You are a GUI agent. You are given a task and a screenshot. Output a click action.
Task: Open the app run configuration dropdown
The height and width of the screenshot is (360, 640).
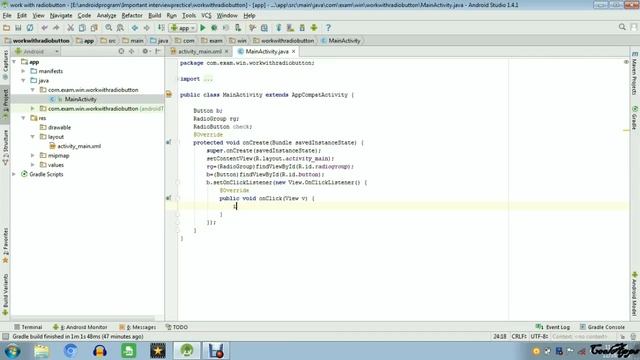182,28
